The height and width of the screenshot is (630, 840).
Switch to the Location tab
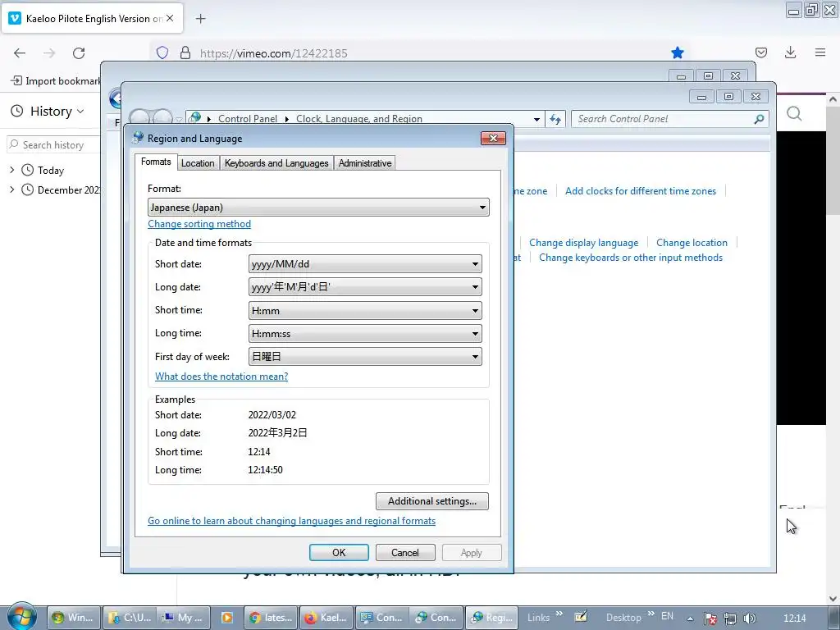[198, 163]
